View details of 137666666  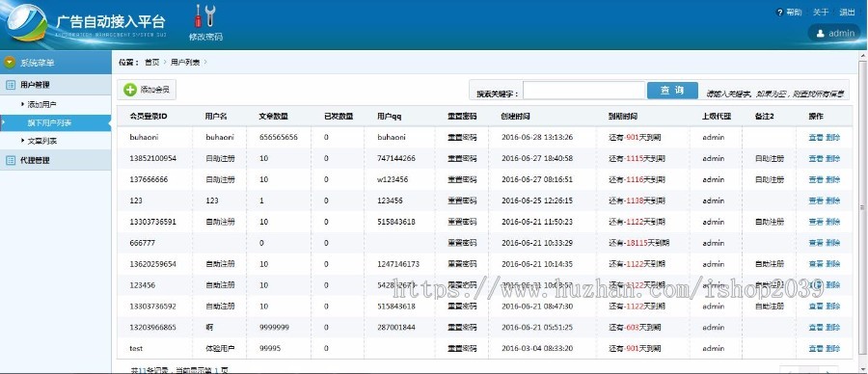(815, 180)
